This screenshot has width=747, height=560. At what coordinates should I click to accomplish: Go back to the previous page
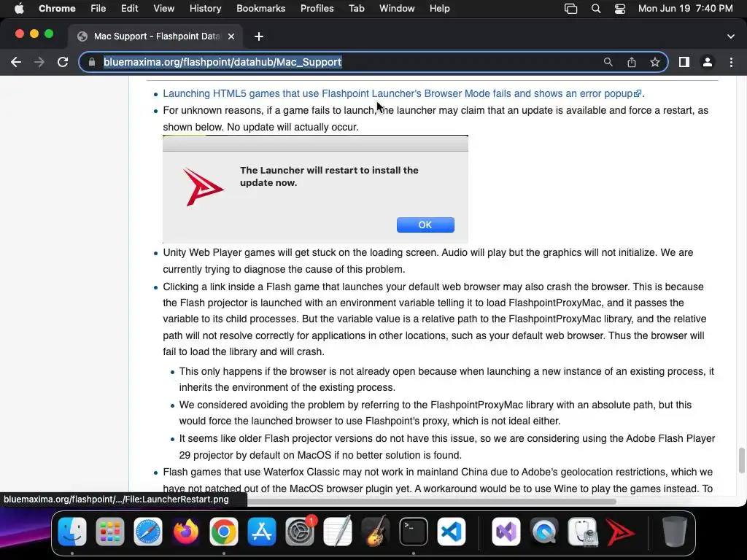16,63
